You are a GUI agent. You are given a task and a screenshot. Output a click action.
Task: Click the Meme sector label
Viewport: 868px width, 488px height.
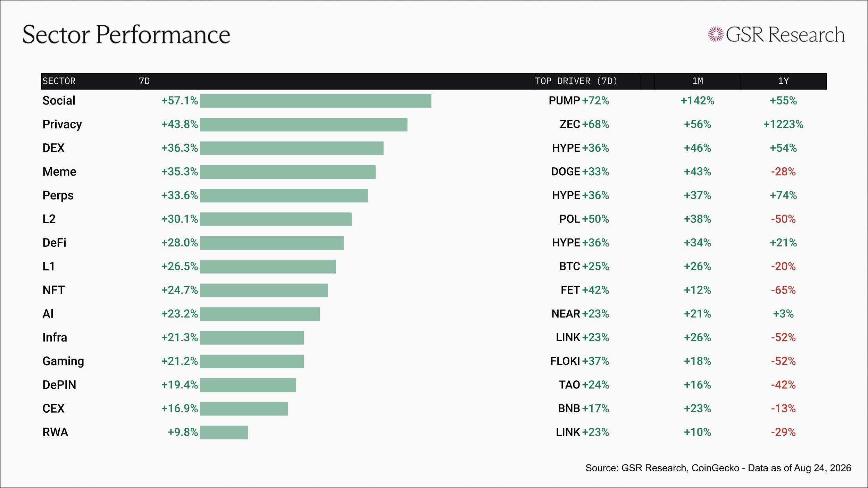coord(59,172)
